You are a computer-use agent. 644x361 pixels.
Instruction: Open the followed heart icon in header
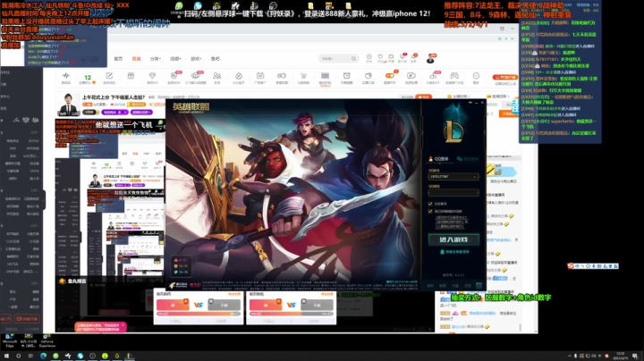pyautogui.click(x=380, y=57)
